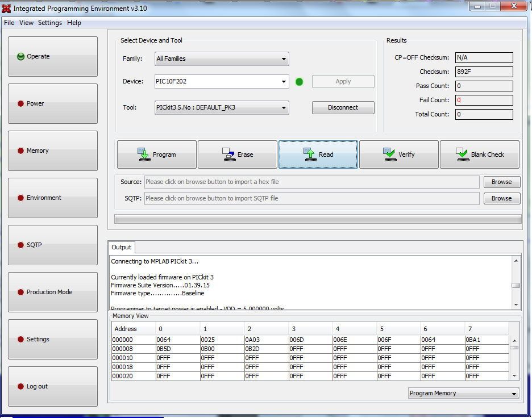This screenshot has width=532, height=418.
Task: Click the Verify checkmark icon
Action: (389, 154)
